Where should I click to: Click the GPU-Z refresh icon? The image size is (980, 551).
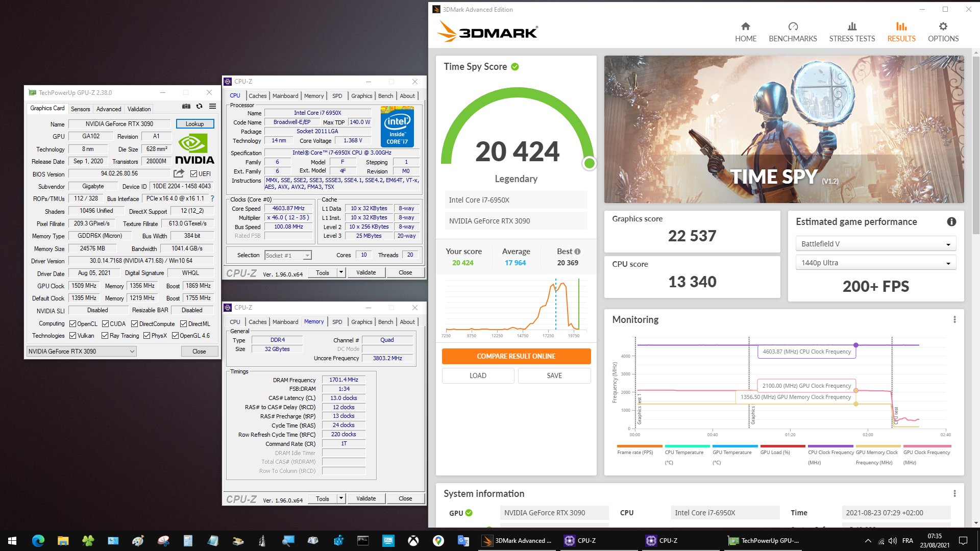200,107
